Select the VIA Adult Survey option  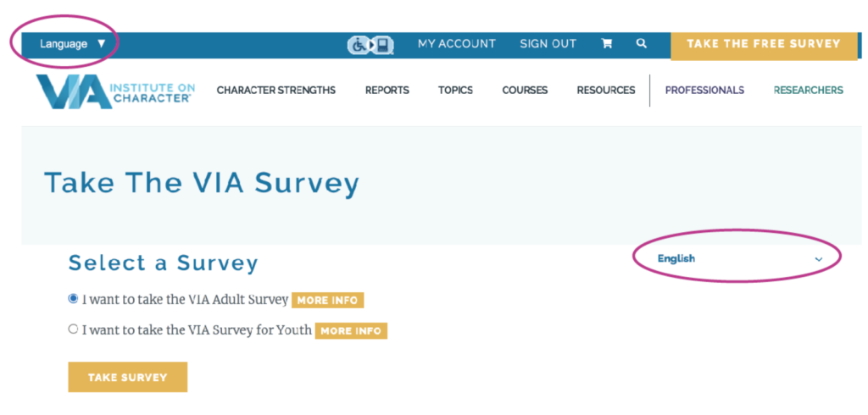click(x=73, y=299)
